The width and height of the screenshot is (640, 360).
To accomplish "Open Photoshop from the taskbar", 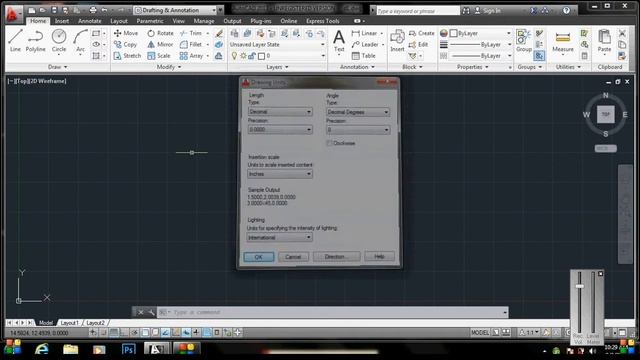I will coord(128,349).
